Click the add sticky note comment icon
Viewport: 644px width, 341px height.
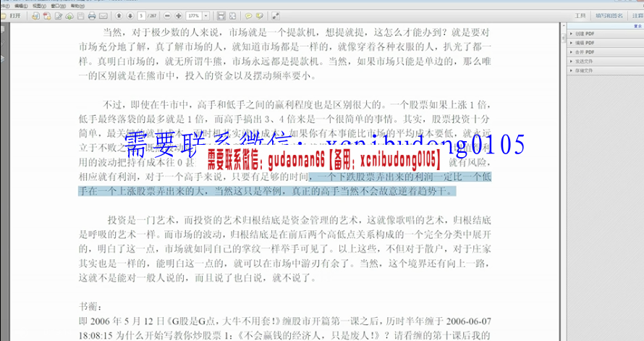coord(248,15)
